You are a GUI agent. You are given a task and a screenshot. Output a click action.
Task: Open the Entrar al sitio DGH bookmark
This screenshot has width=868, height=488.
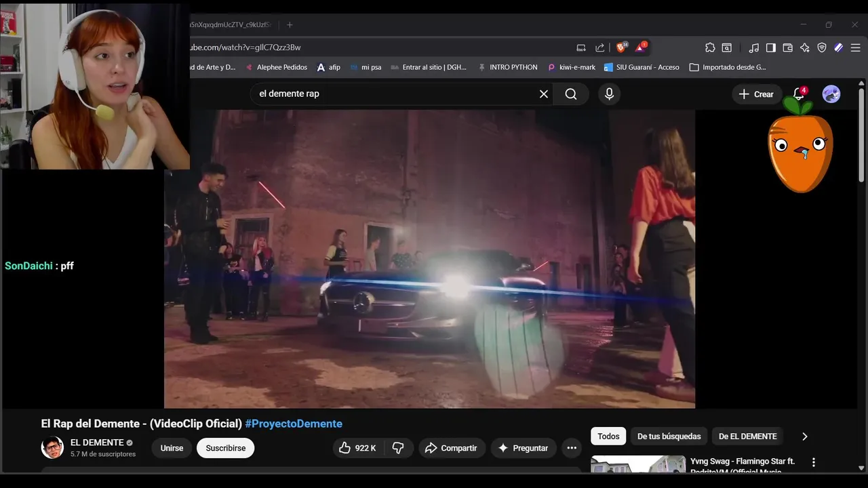point(429,67)
